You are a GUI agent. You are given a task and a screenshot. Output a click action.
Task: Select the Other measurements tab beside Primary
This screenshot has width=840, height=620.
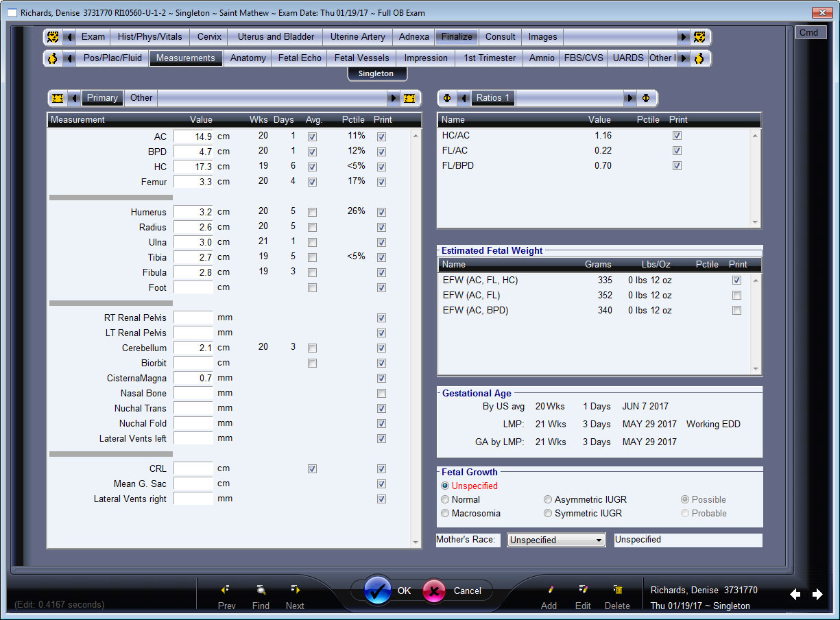141,98
